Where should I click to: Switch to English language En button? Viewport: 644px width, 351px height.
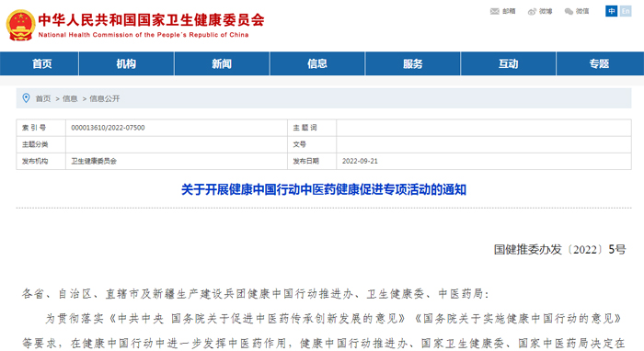(626, 11)
